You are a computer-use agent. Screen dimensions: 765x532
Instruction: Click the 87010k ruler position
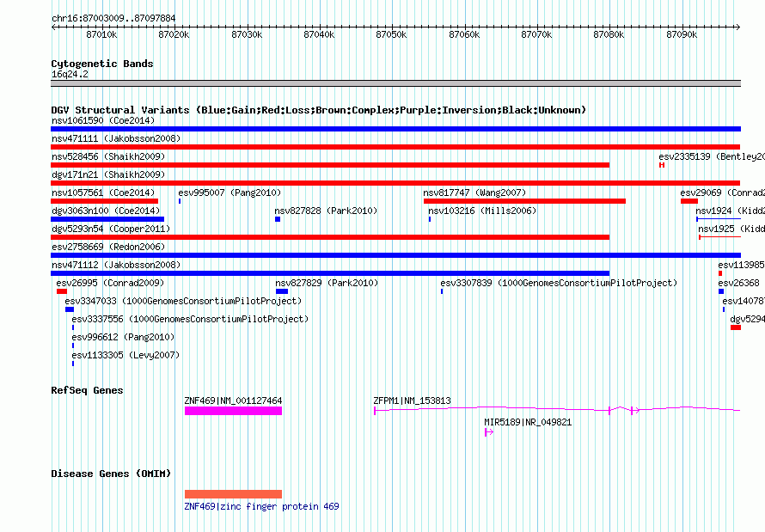point(101,34)
